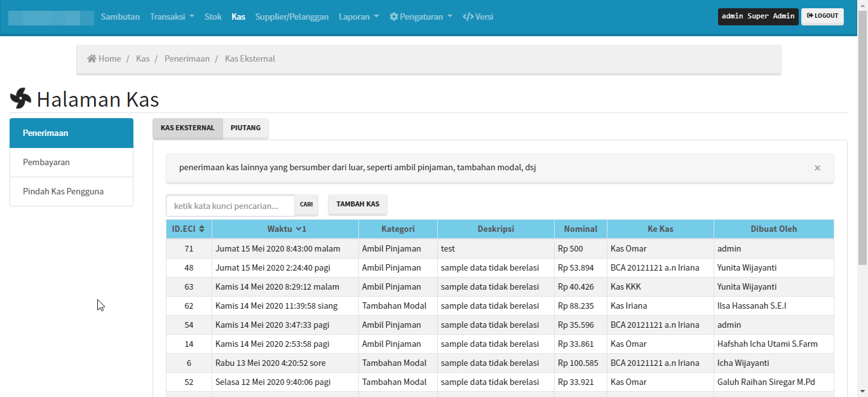Select the Kas Eksternal tab

(x=187, y=128)
